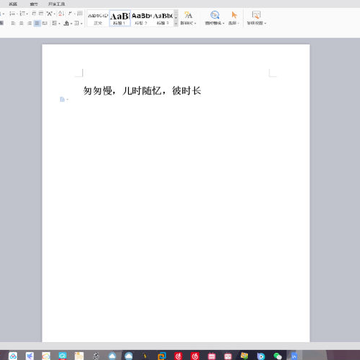Click the shading paint bucket icon

[x=66, y=23]
